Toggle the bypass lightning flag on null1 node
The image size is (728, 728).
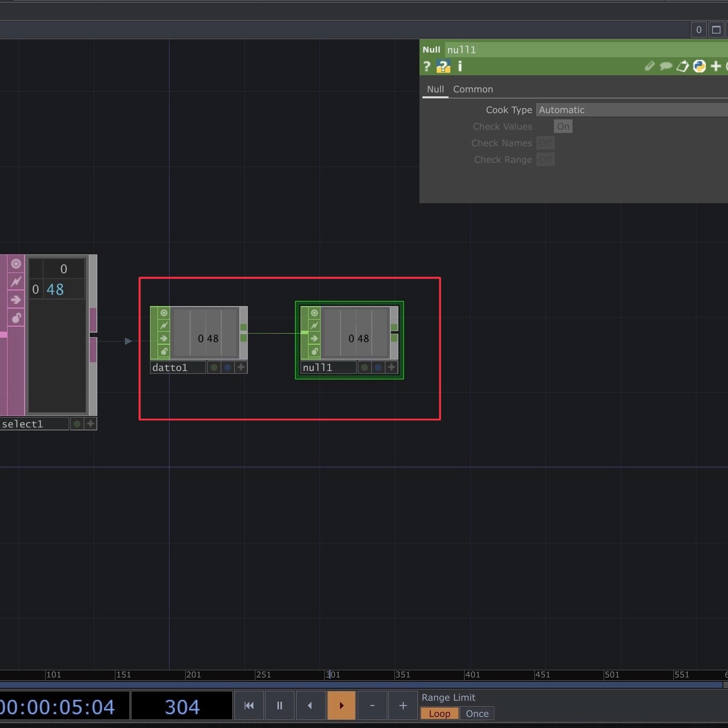(313, 325)
